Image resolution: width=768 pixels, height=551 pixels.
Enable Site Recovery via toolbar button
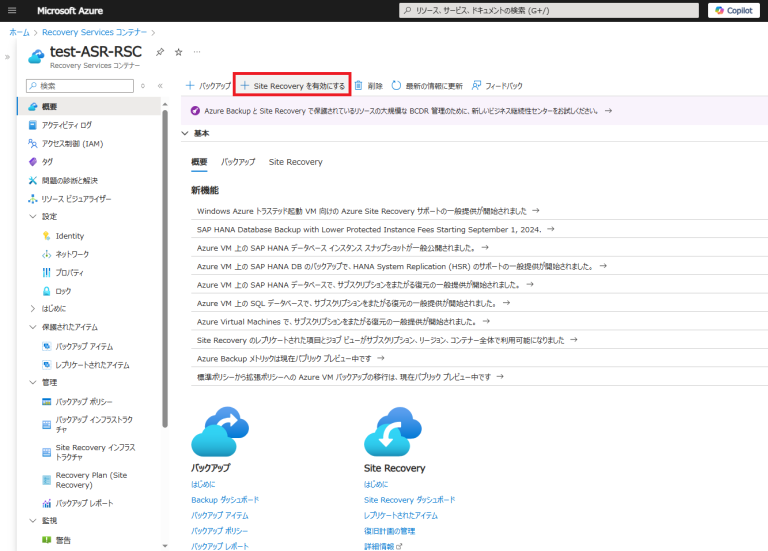(x=292, y=86)
